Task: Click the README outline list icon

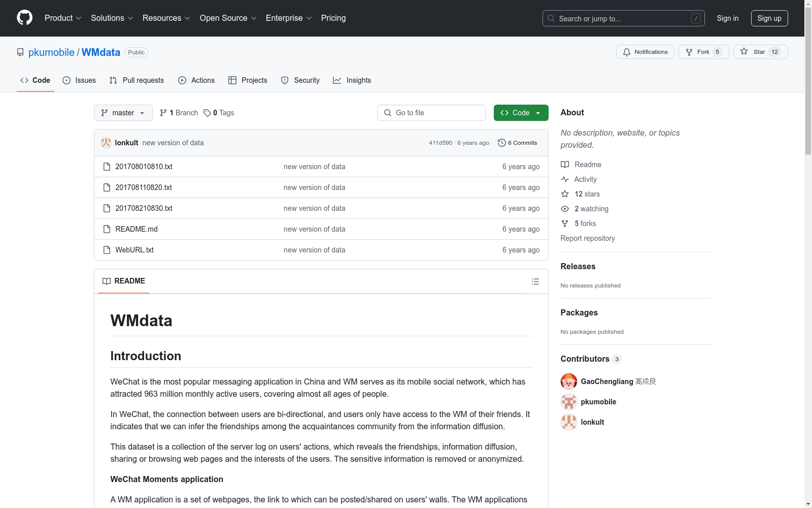Action: 535,281
